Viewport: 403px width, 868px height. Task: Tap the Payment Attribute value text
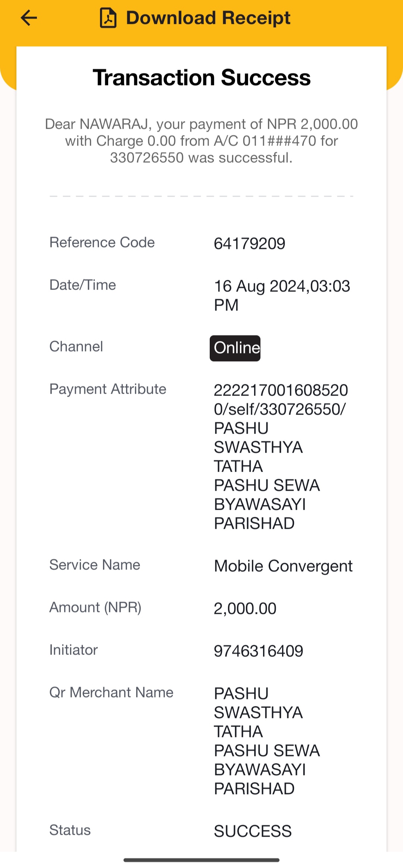pos(281,457)
